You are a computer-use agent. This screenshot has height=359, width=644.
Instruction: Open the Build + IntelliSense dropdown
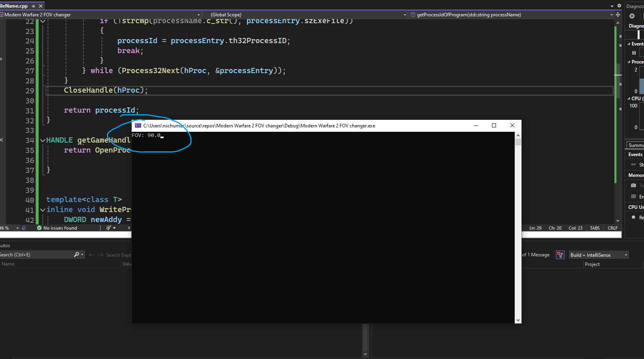tap(599, 255)
